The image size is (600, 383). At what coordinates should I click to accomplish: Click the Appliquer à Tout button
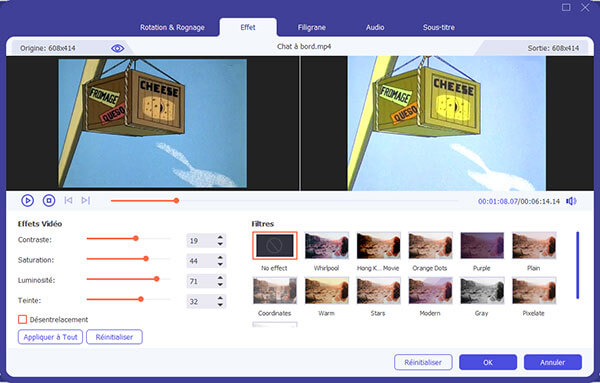[50, 337]
